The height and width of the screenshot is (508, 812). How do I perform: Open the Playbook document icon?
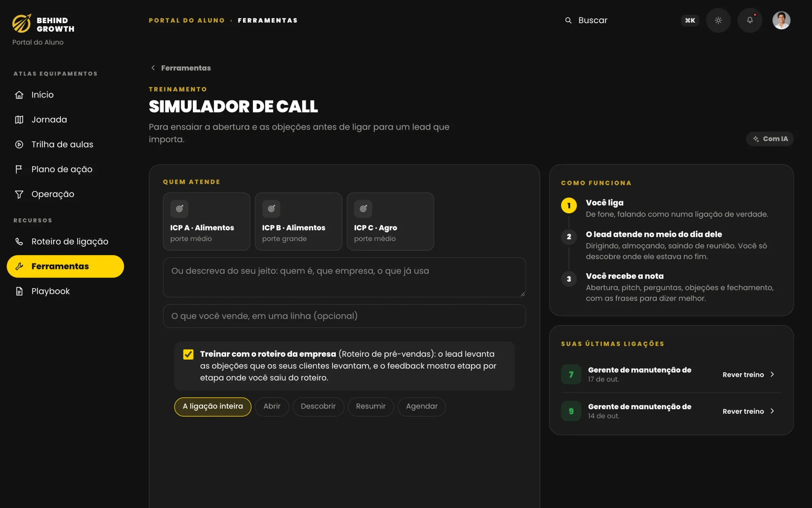pos(19,291)
